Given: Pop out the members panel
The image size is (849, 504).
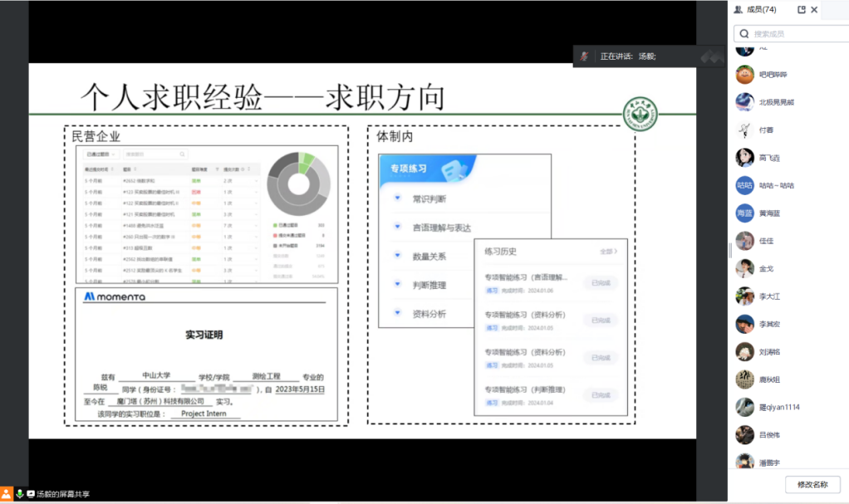Looking at the screenshot, I should [x=802, y=10].
